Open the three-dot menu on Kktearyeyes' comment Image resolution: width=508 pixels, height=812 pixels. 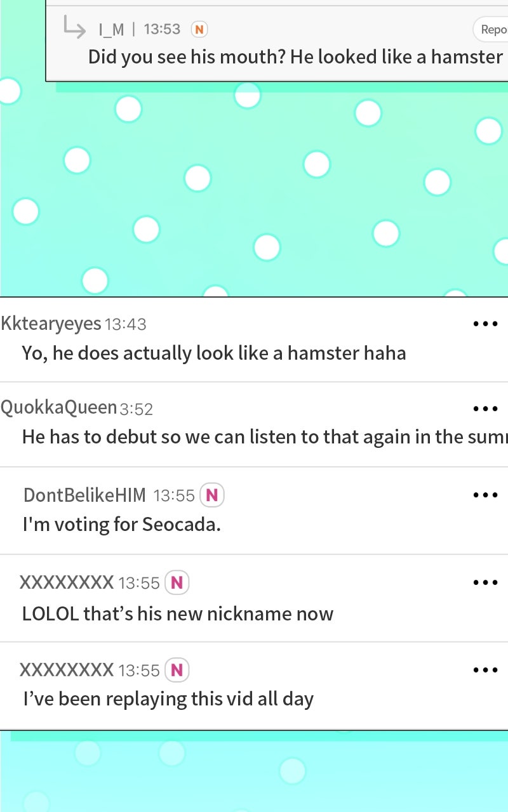(485, 324)
